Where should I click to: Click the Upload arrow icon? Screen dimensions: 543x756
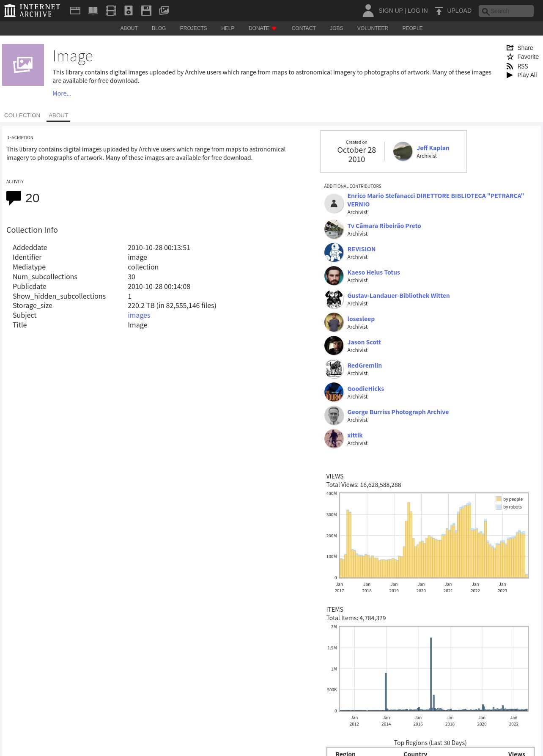click(x=439, y=11)
